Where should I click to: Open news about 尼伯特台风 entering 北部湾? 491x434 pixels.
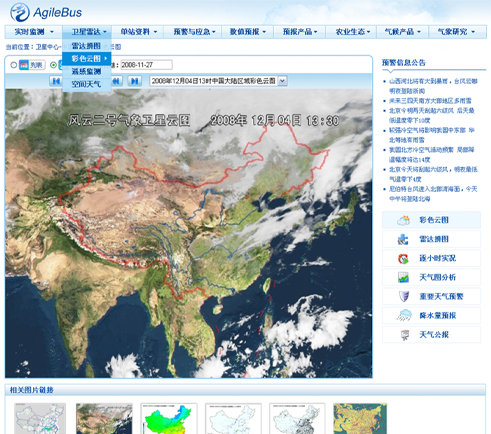(433, 194)
